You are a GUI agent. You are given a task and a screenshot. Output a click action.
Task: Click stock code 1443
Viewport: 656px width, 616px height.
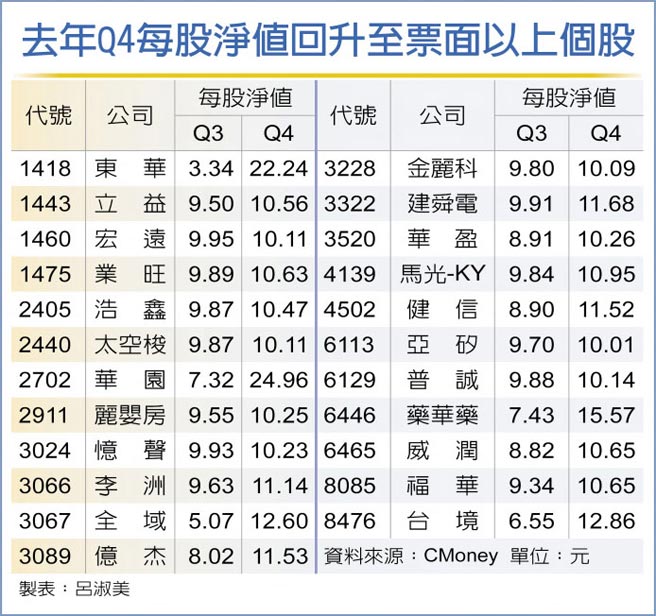click(45, 204)
